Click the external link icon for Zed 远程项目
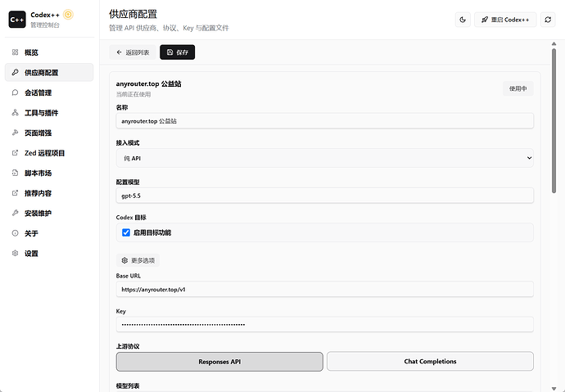 15,153
